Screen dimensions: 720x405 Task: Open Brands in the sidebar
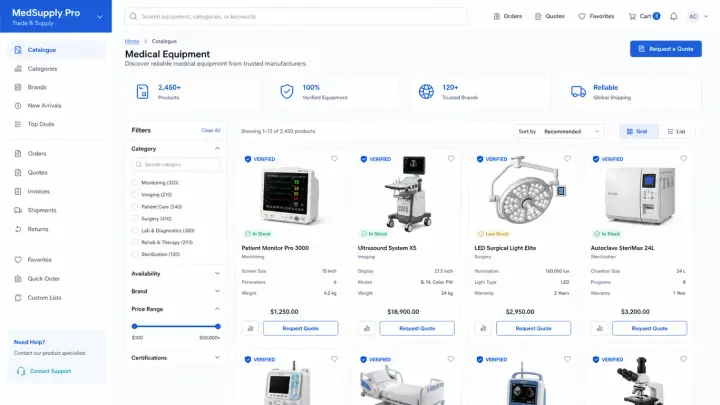[x=56, y=87]
